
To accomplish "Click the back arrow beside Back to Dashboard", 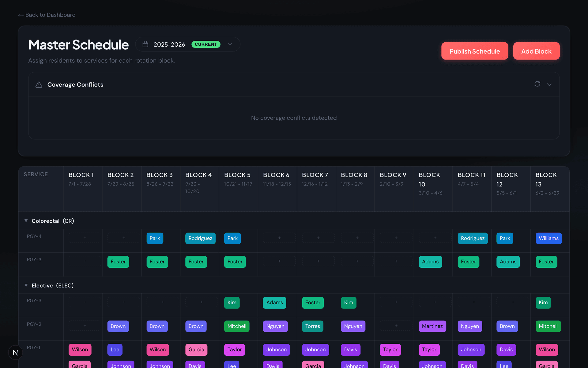I will (21, 15).
